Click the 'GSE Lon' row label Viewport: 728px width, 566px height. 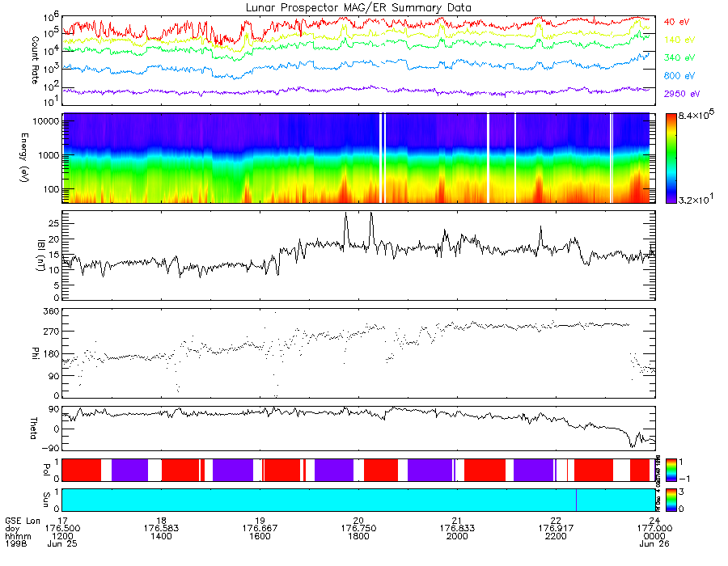[x=23, y=521]
